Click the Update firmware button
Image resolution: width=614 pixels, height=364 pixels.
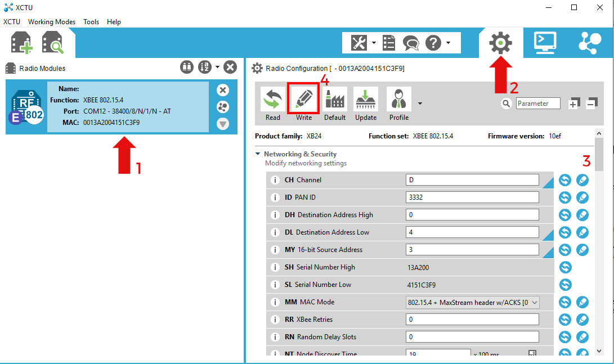click(366, 104)
